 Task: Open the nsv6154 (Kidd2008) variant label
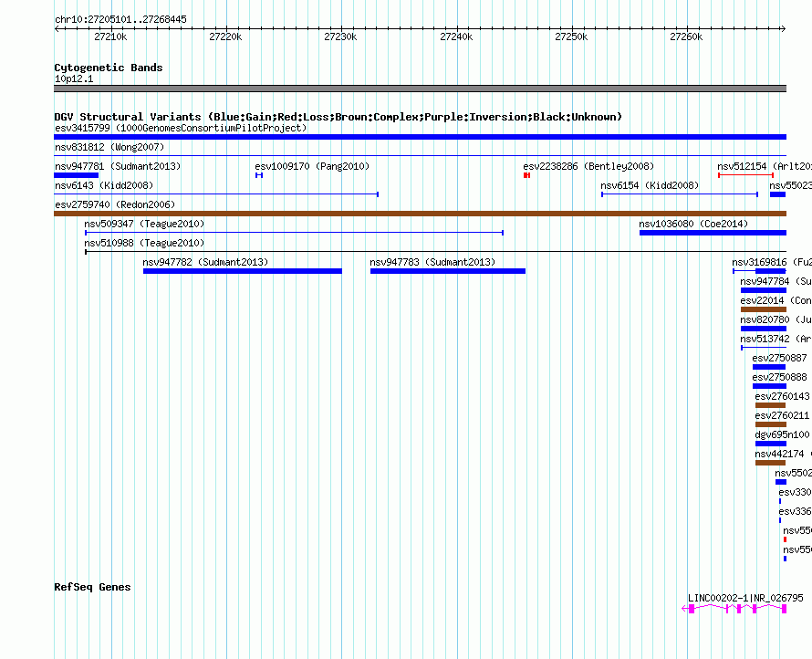coord(650,185)
